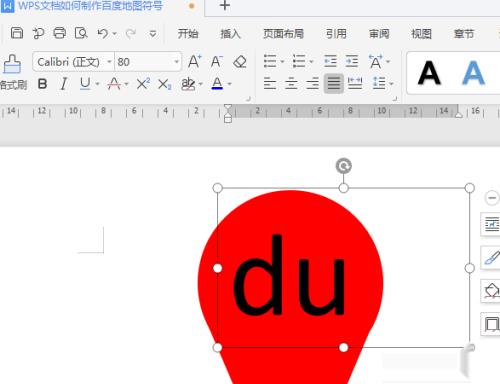Open the font size 80 dropdown

[176, 62]
